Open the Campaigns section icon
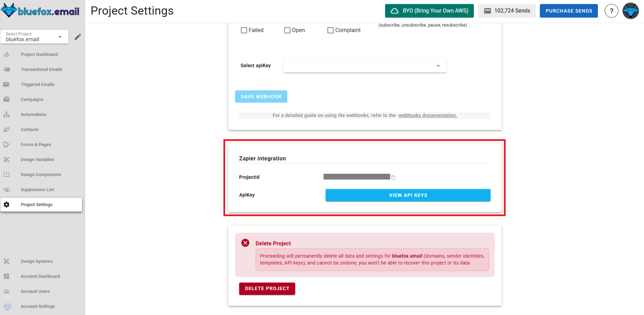The height and width of the screenshot is (315, 644). [x=6, y=99]
